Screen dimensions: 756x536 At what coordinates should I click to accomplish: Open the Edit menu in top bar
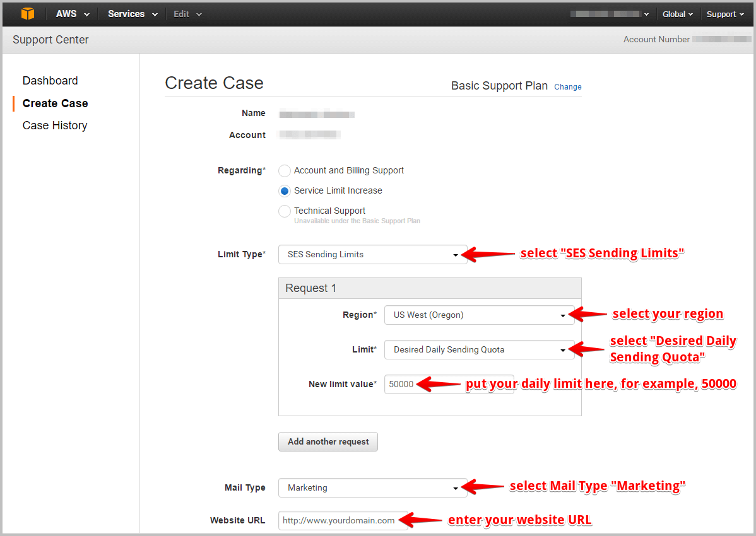tap(187, 14)
